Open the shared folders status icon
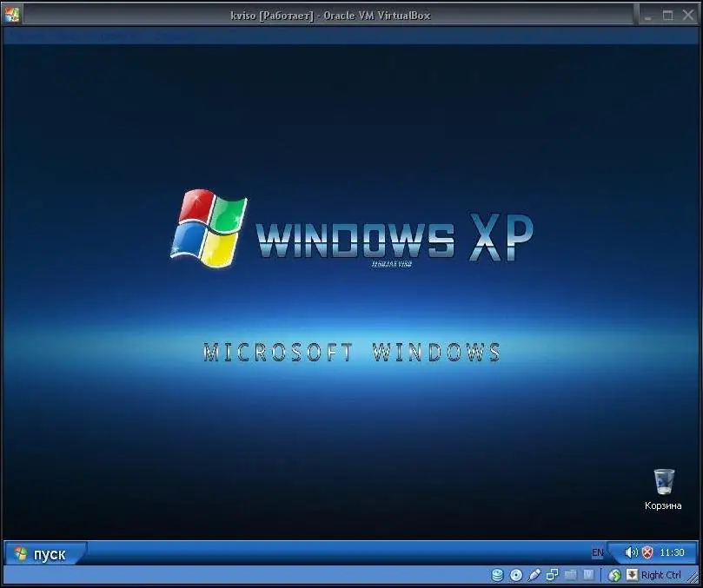The image size is (703, 588). click(x=571, y=575)
